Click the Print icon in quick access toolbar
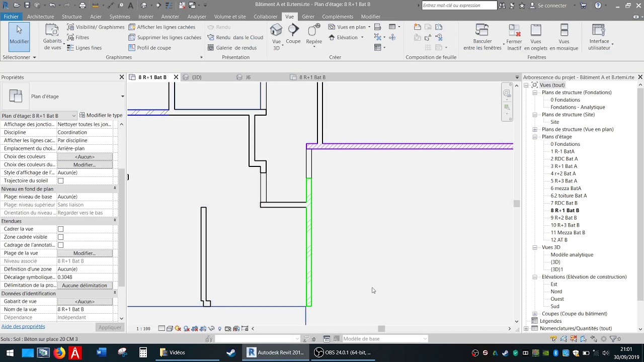The image size is (644, 362). click(83, 6)
